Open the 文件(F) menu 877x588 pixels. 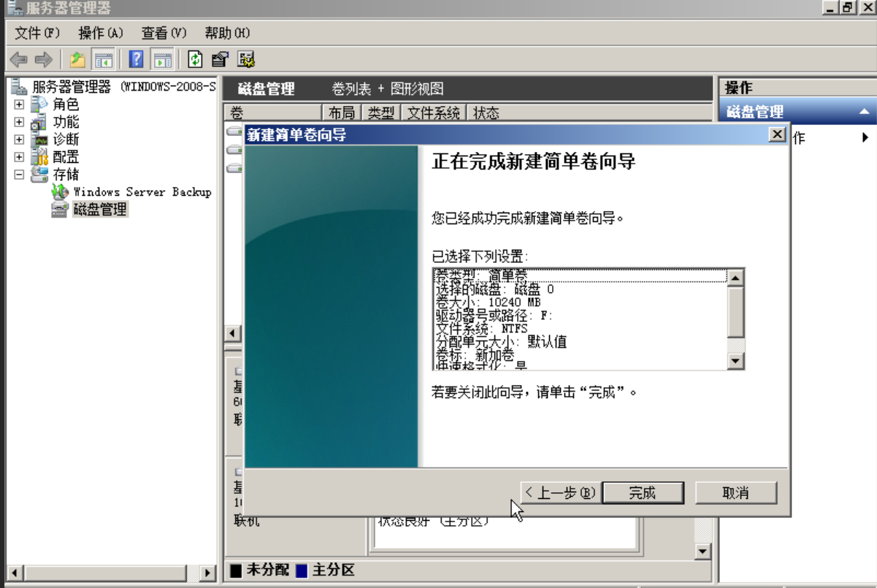click(x=37, y=33)
